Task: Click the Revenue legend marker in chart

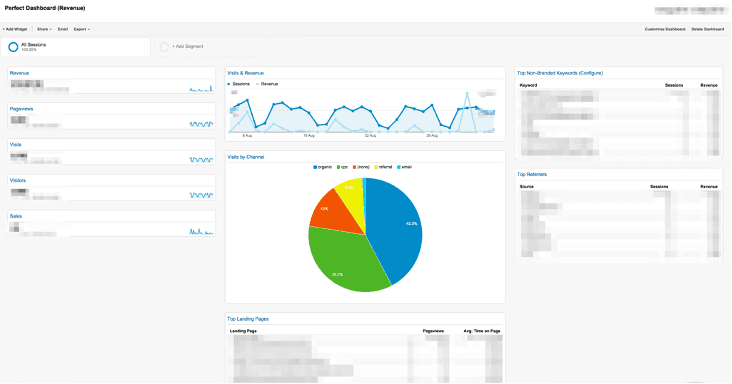Action: click(257, 84)
